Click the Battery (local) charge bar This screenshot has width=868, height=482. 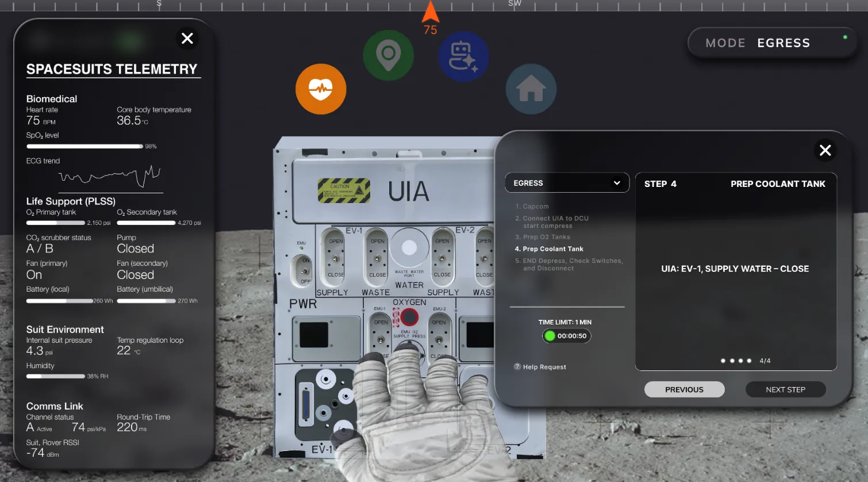(x=60, y=301)
